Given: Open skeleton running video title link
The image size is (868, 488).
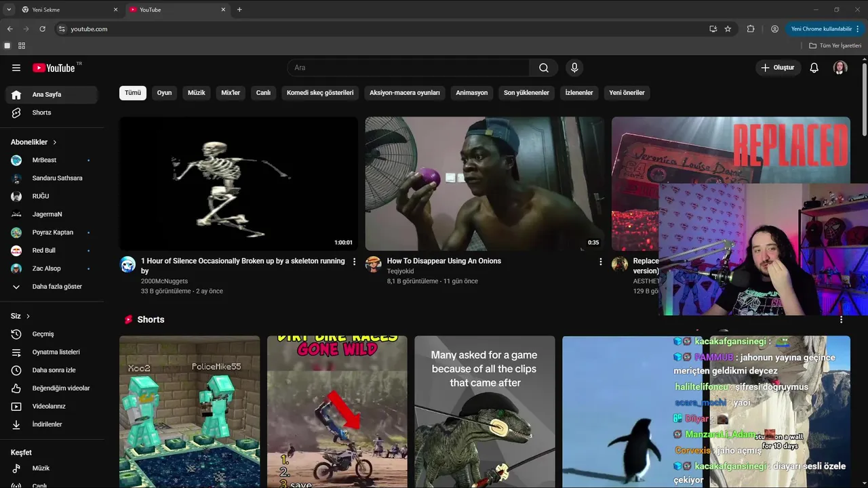Looking at the screenshot, I should pyautogui.click(x=243, y=266).
